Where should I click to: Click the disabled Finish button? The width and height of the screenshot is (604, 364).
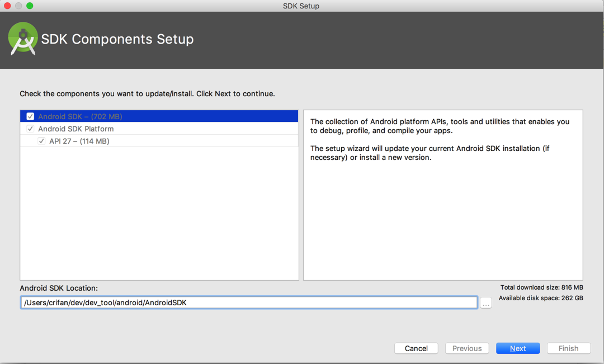click(x=568, y=348)
